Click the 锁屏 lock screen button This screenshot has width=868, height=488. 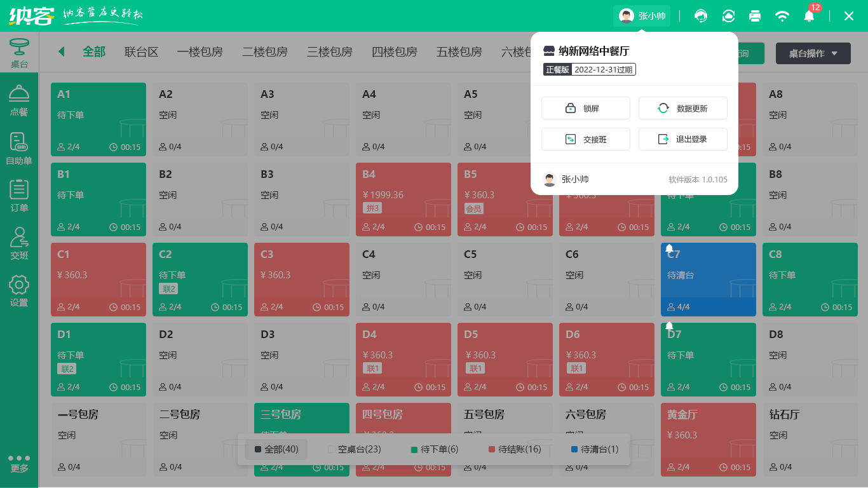(x=585, y=107)
